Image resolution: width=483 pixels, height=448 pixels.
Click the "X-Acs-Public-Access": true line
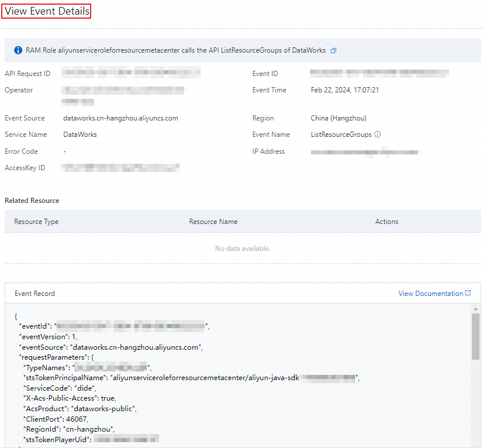70,398
